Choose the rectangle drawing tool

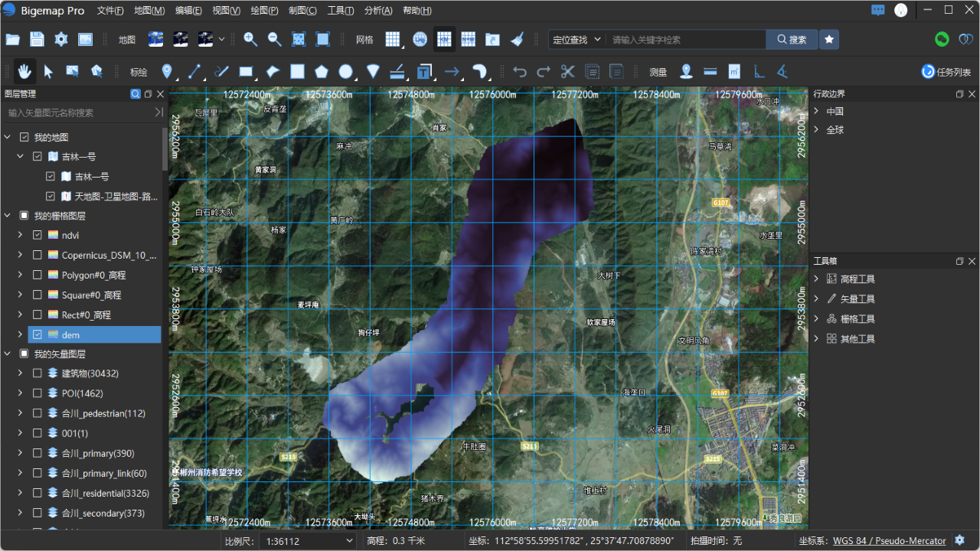click(x=245, y=71)
